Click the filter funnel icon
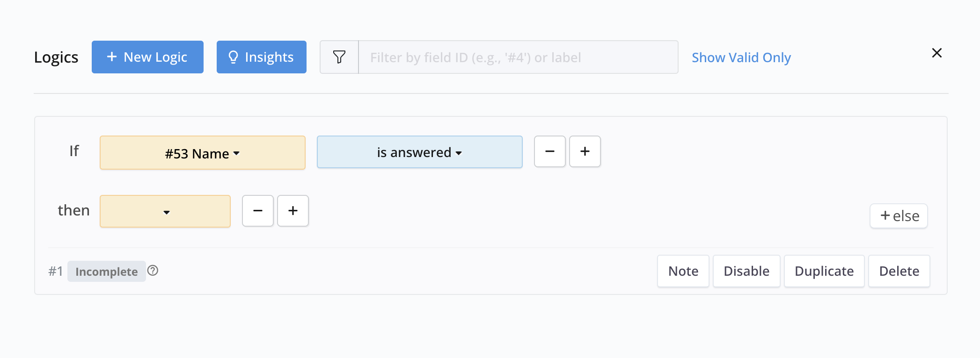This screenshot has height=358, width=980. click(339, 57)
